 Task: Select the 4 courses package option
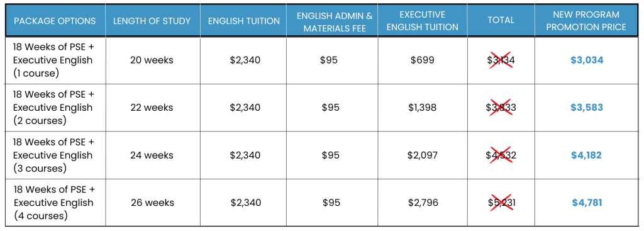[x=54, y=203]
